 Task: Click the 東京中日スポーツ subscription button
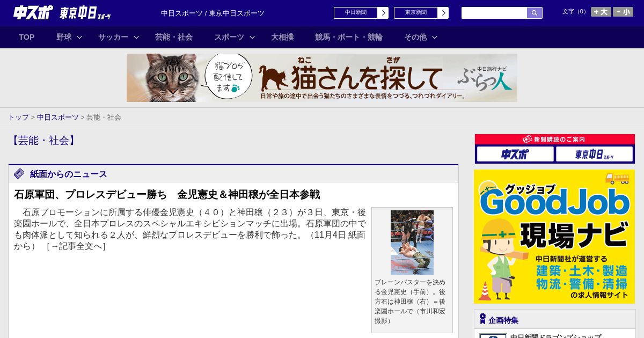tap(594, 155)
